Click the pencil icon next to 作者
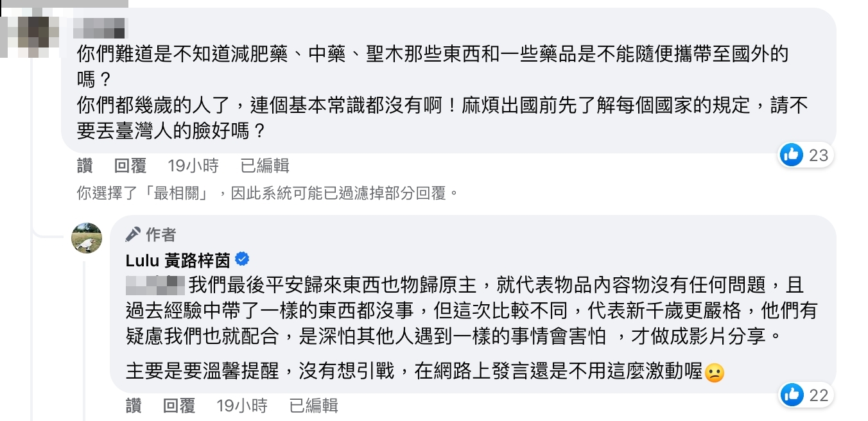Viewport: 868px width, 421px height. tap(133, 235)
